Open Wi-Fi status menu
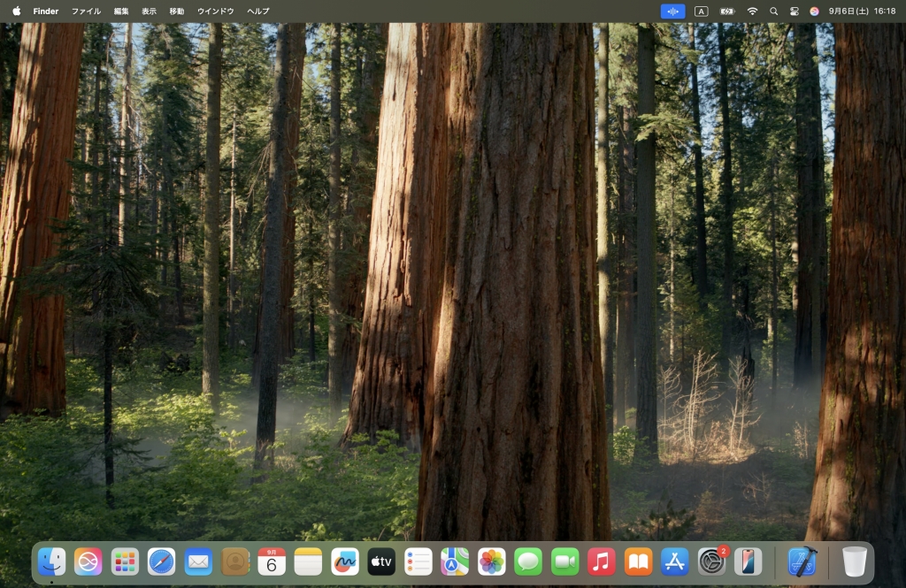 pyautogui.click(x=752, y=11)
